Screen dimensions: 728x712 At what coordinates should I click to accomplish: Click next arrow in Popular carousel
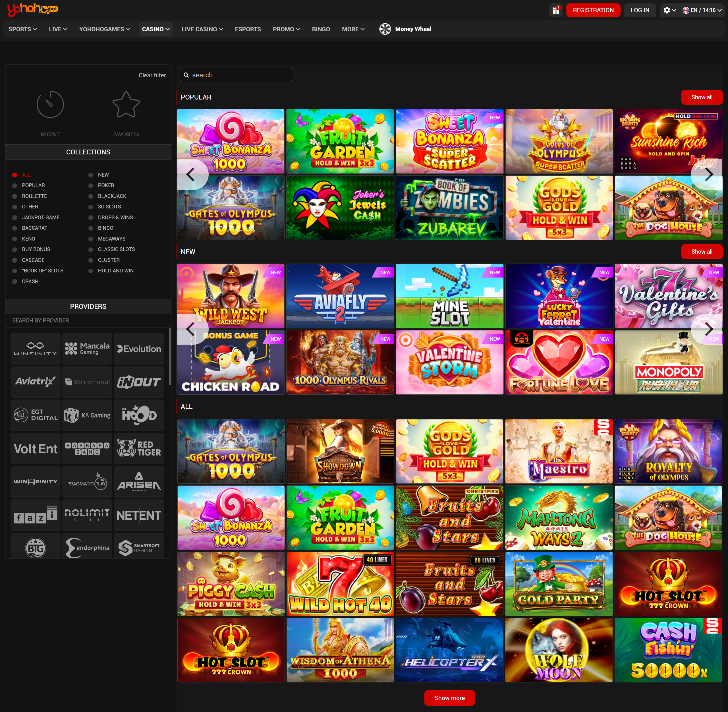[x=708, y=174]
